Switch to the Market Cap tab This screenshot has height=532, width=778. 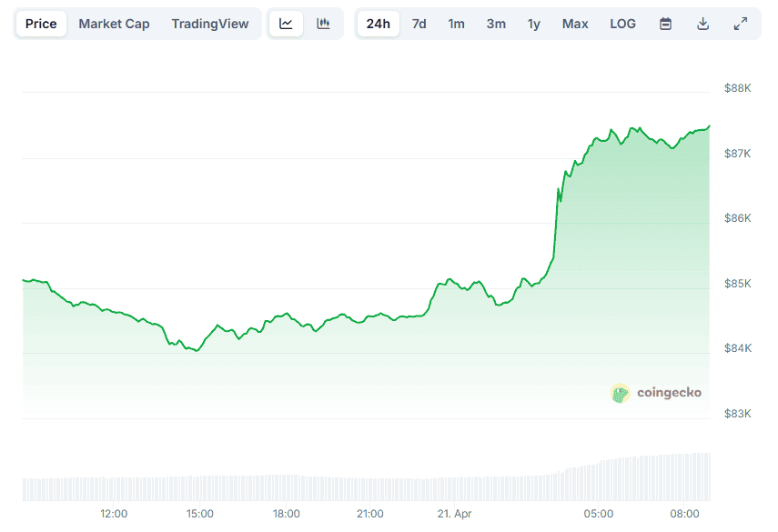[114, 24]
